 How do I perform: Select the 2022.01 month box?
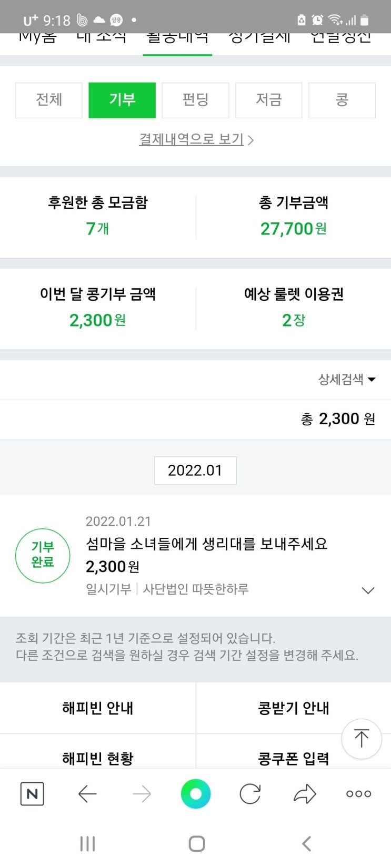coord(195,470)
